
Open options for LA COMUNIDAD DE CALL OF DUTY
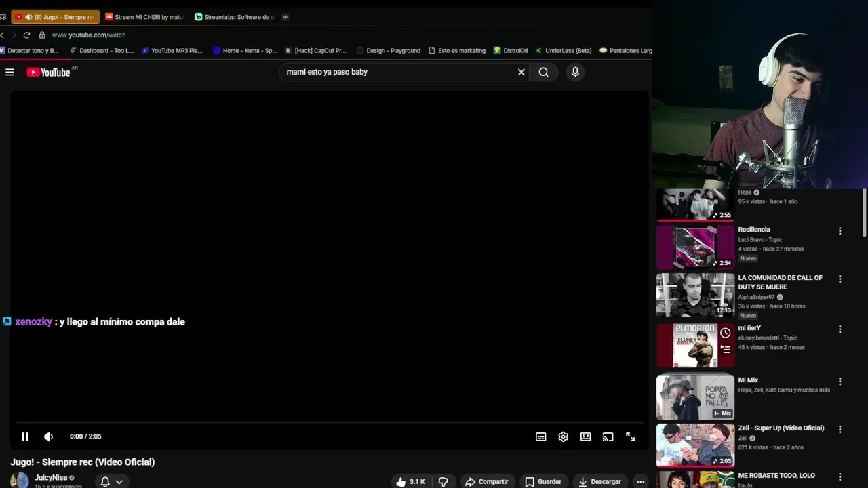coord(840,279)
